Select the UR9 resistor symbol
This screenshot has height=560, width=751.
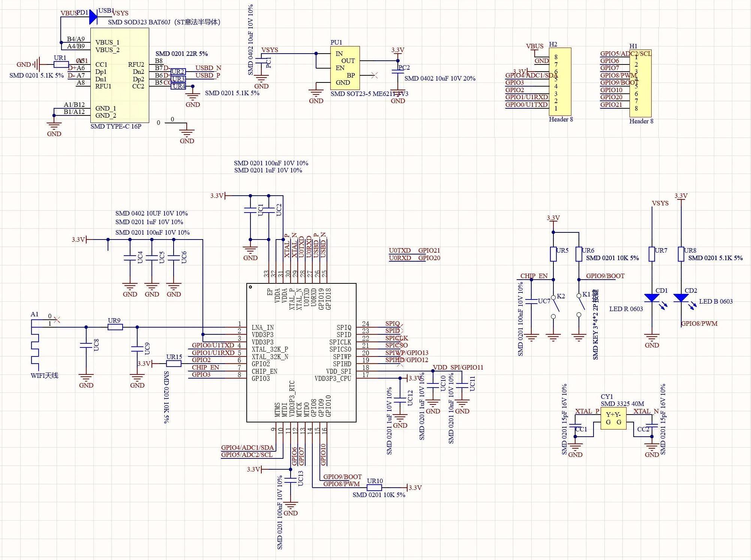coord(115,327)
